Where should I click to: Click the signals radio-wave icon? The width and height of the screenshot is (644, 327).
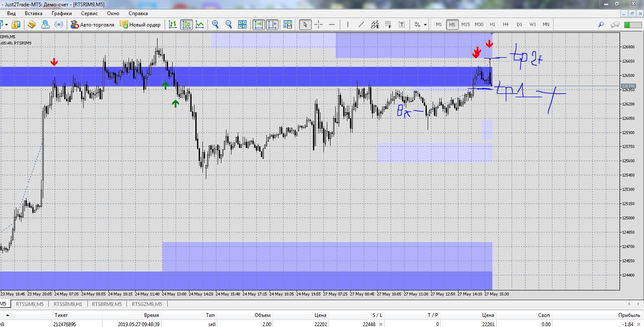coord(59,24)
